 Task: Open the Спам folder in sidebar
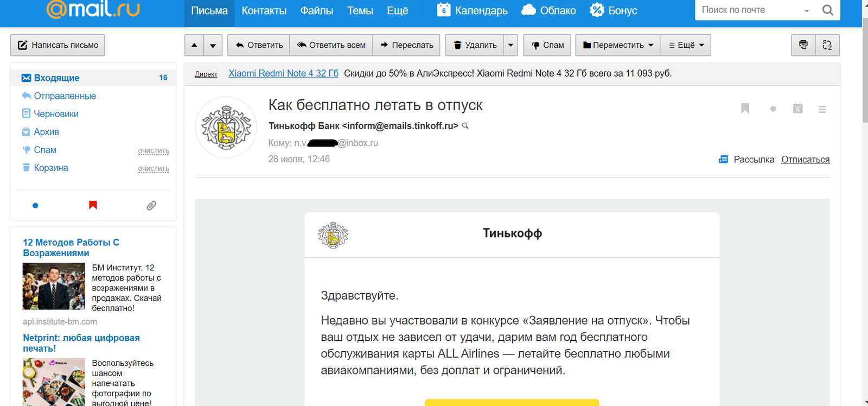(45, 149)
